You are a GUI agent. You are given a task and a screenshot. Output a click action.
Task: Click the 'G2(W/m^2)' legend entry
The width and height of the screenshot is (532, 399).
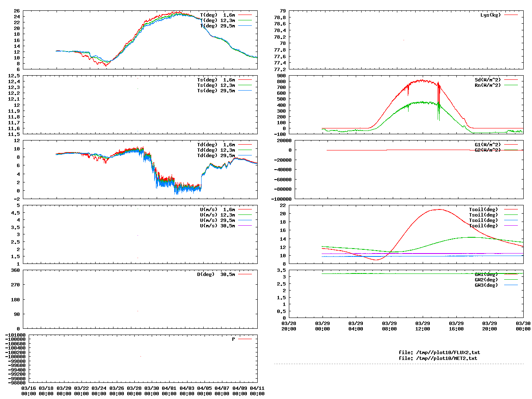click(488, 150)
